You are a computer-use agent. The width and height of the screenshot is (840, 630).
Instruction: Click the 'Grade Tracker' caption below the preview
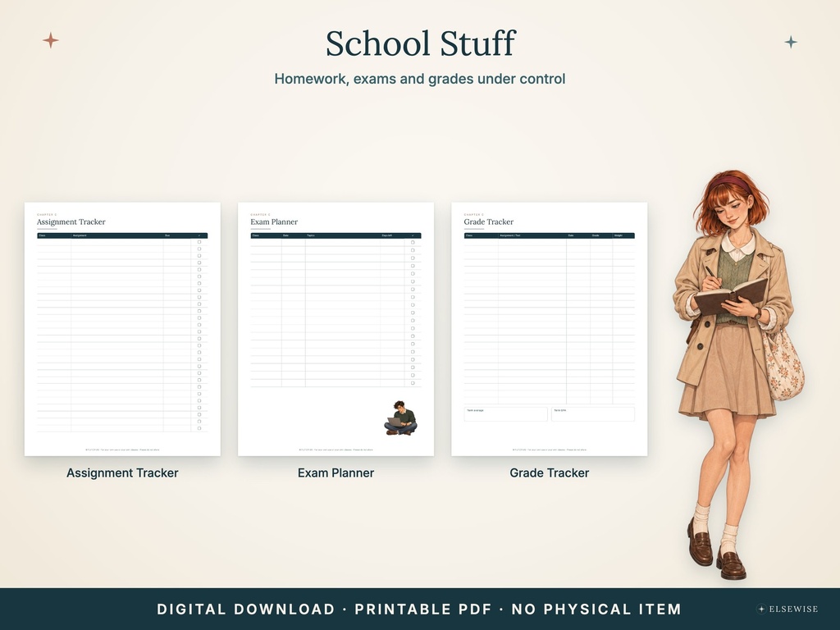pos(549,473)
